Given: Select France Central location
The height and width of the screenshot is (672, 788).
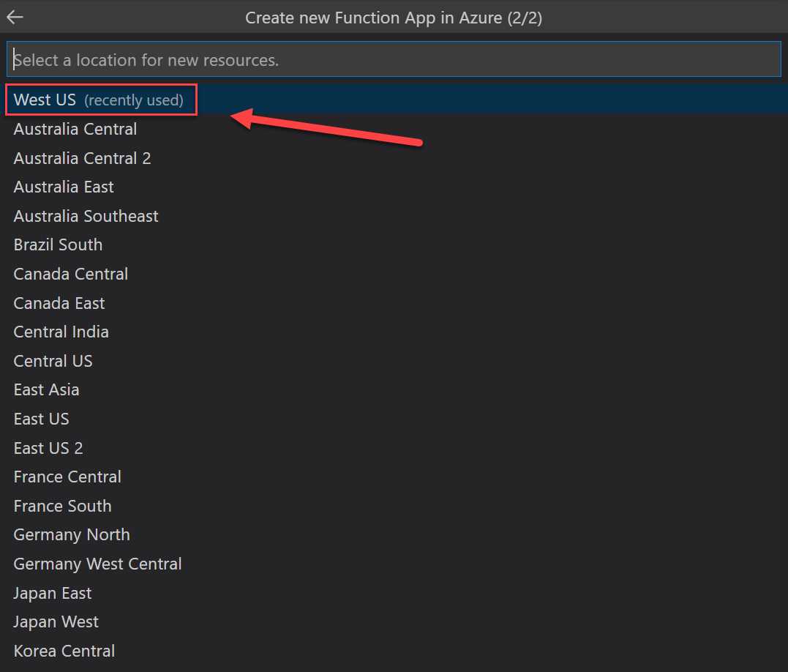Looking at the screenshot, I should coord(67,477).
